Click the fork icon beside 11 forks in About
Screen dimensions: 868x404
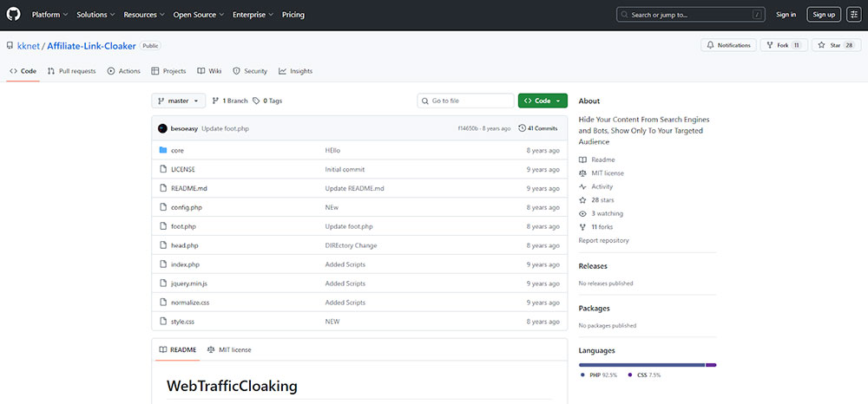pos(582,227)
